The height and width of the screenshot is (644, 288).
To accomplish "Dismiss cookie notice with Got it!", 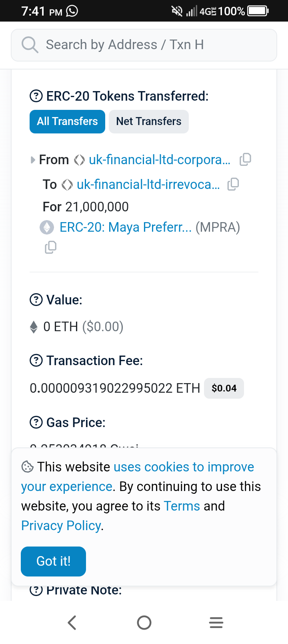I will click(53, 561).
